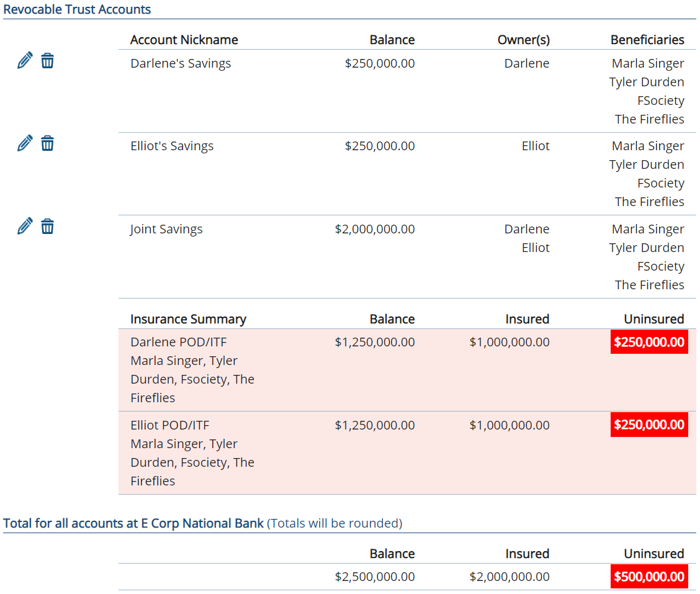Click the red uninsured amount for Elliot POD/ITF
The image size is (700, 594).
click(649, 425)
